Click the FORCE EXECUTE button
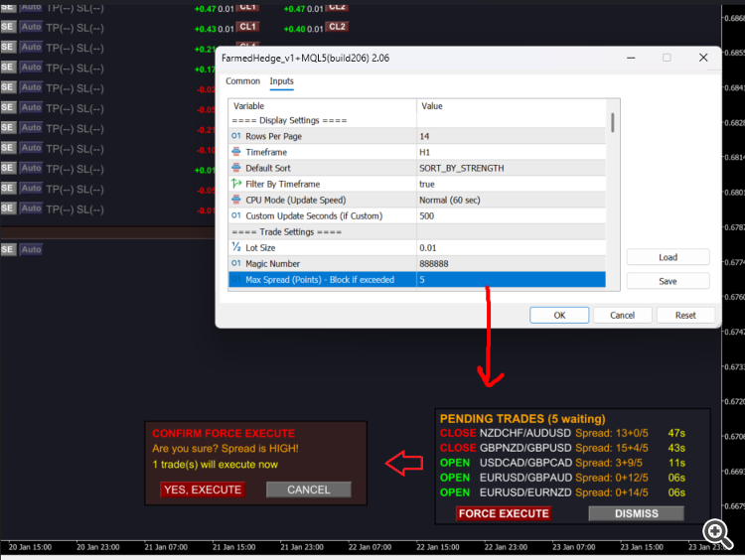Screen dimensions: 745x560 504,513
